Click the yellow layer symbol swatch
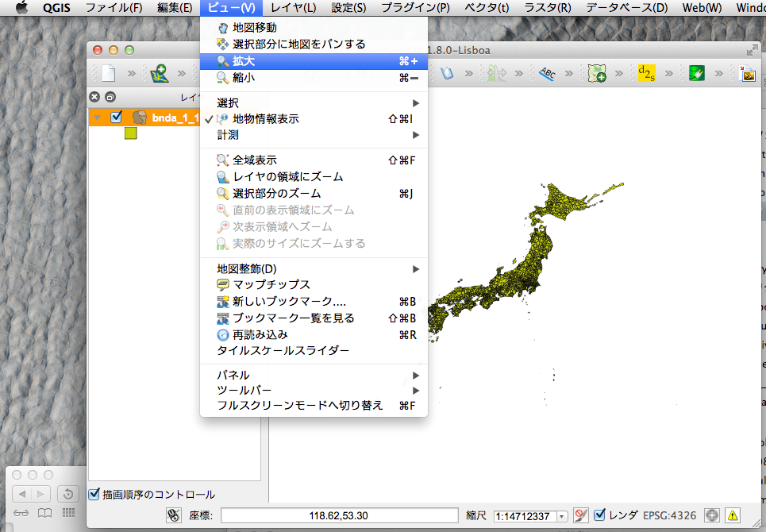This screenshot has width=766, height=532. 131,133
